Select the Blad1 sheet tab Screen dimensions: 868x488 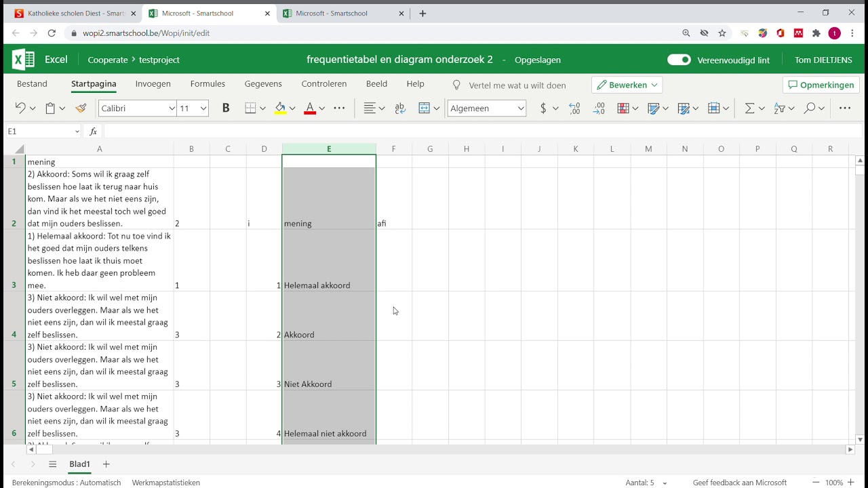click(79, 464)
